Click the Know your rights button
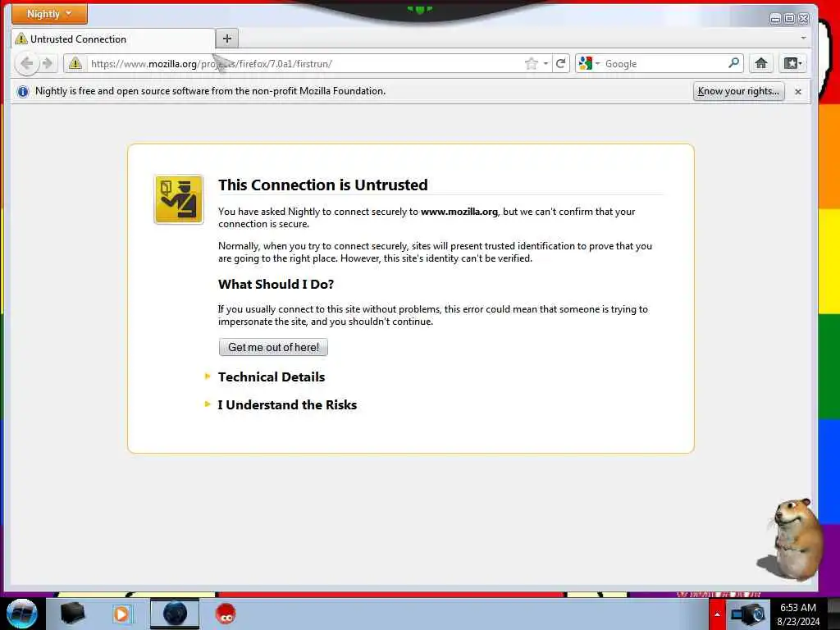The width and height of the screenshot is (840, 630). (x=739, y=91)
